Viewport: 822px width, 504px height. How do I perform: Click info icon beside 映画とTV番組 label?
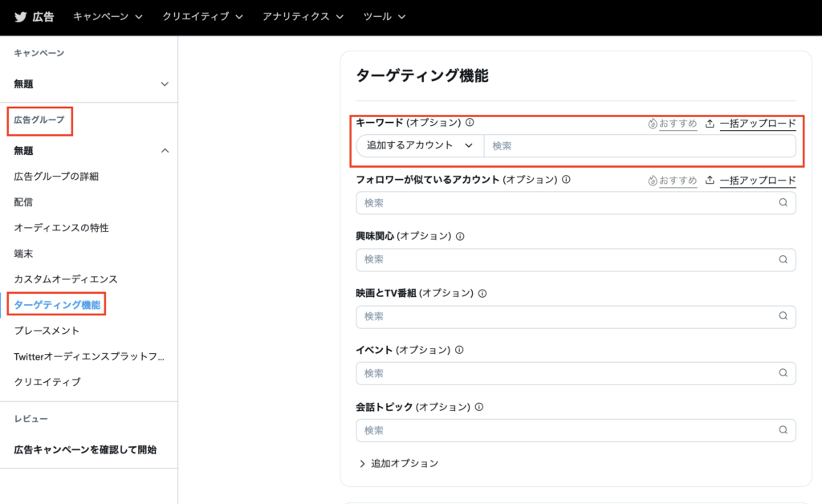(482, 294)
